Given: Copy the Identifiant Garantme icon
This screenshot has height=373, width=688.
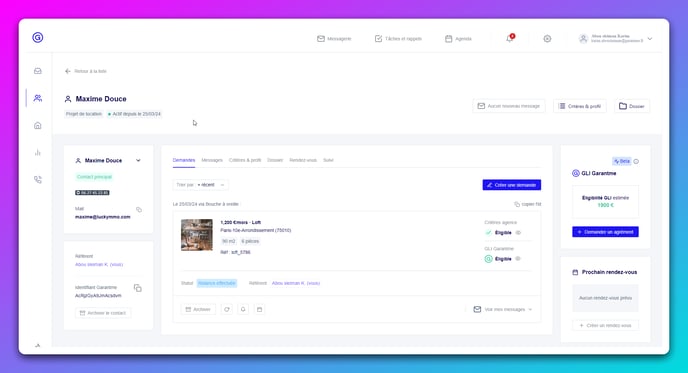Looking at the screenshot, I should coord(138,288).
